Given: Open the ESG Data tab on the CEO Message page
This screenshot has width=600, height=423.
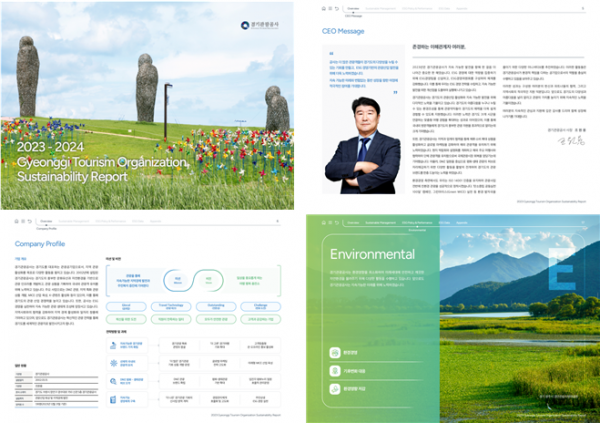Looking at the screenshot, I should point(444,8).
